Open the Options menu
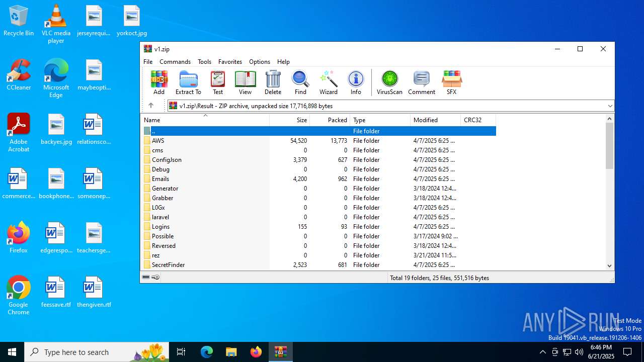Image resolution: width=644 pixels, height=362 pixels. point(260,61)
